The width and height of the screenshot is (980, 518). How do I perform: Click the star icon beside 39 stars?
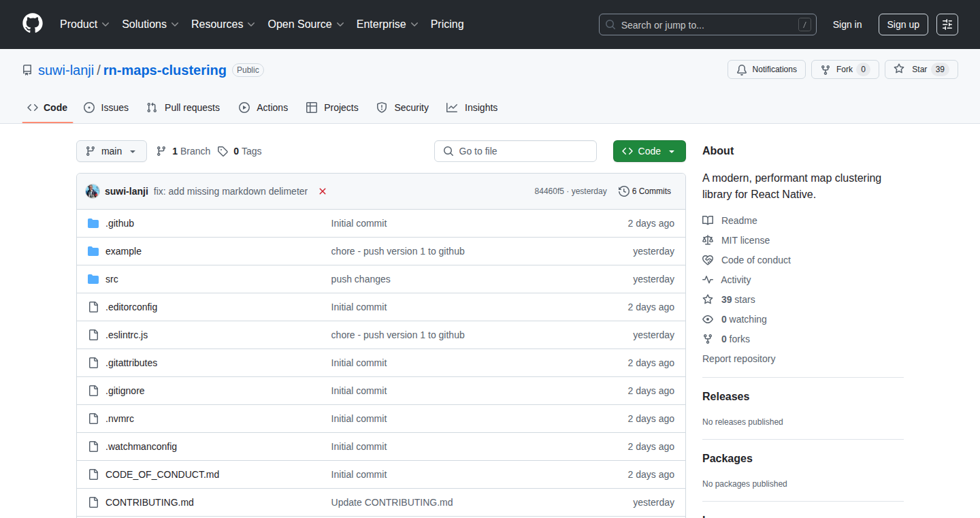pyautogui.click(x=708, y=300)
